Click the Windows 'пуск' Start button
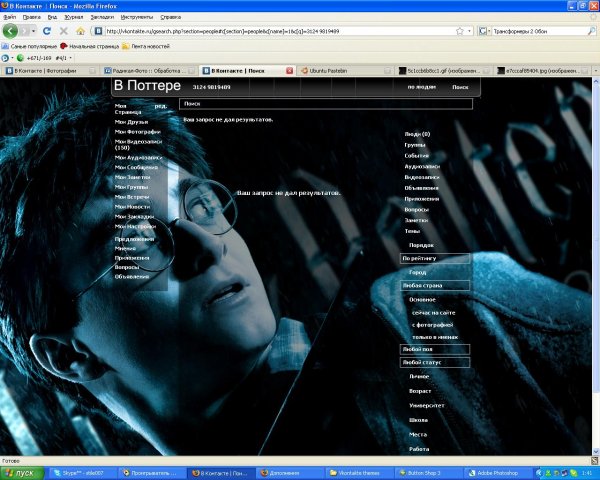The image size is (600, 480). pos(22,473)
